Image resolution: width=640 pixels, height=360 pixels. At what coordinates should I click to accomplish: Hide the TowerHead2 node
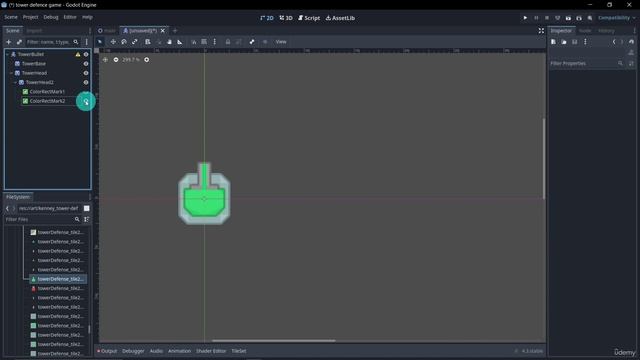click(86, 82)
